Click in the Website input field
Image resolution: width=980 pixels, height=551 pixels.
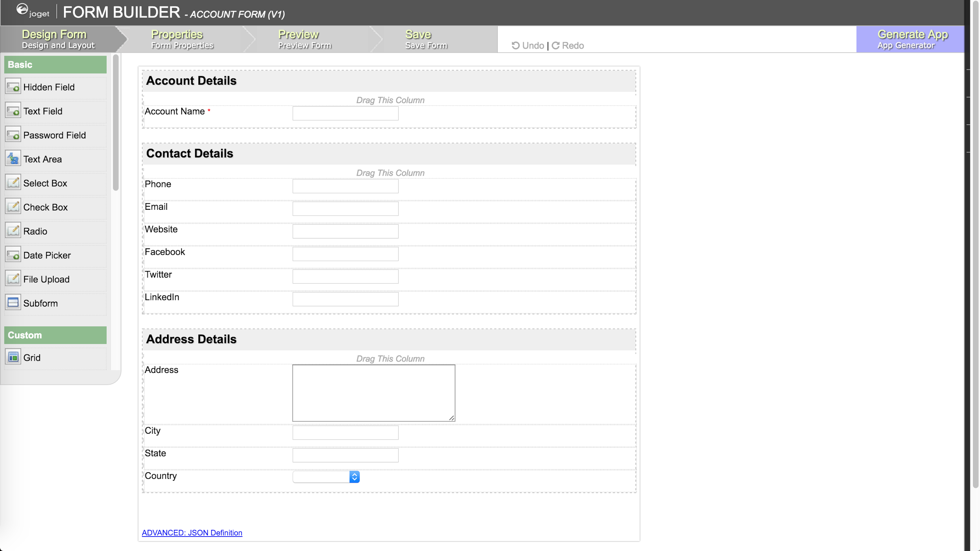(345, 231)
